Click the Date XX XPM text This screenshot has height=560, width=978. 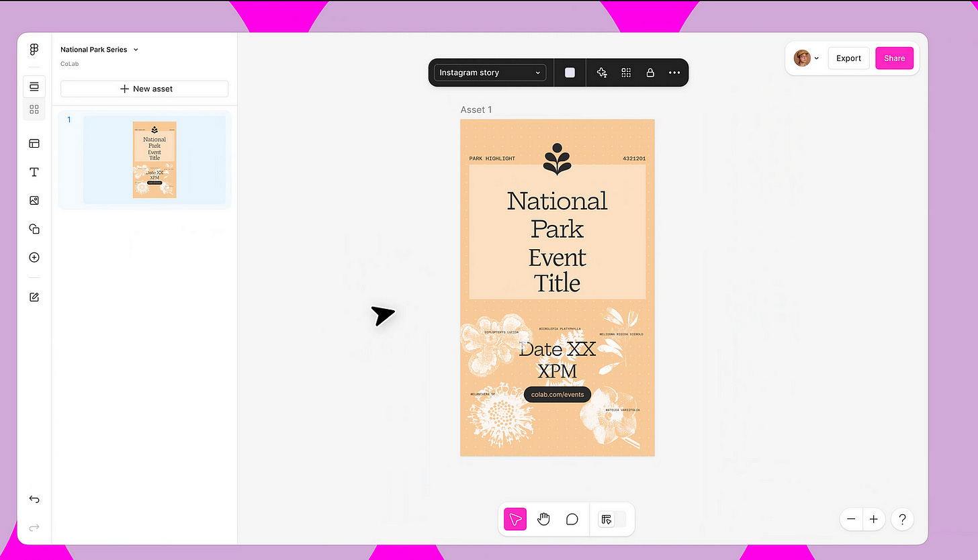tap(558, 360)
